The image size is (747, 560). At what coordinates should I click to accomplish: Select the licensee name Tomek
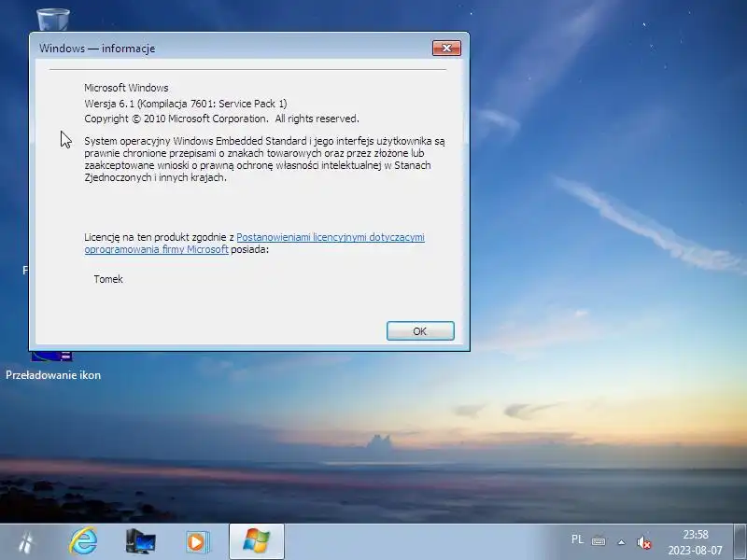pyautogui.click(x=108, y=279)
